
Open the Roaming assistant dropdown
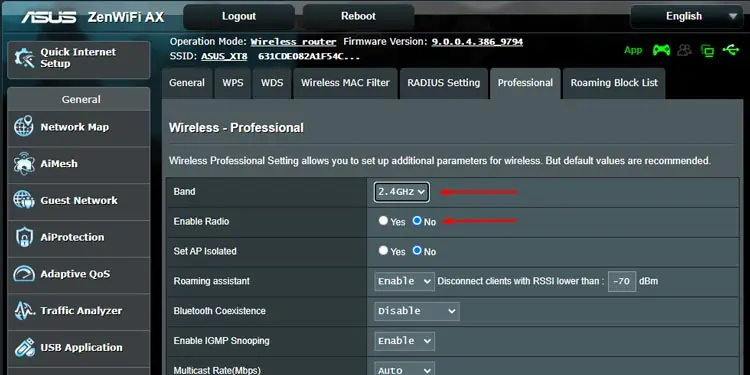coord(404,281)
